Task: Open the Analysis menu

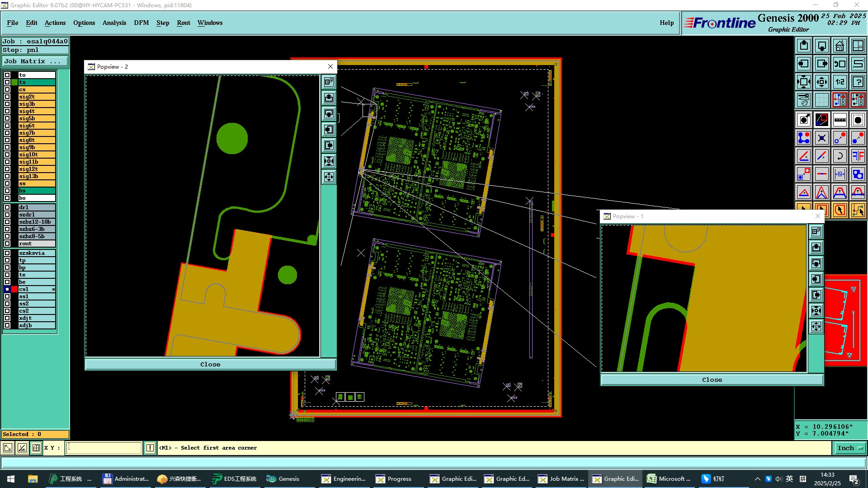Action: (x=114, y=23)
